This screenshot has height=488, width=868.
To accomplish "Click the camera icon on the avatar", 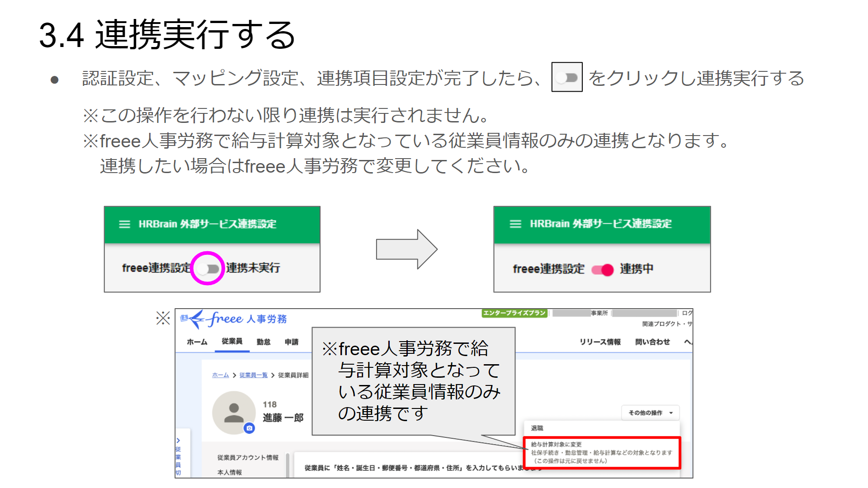I will (249, 428).
